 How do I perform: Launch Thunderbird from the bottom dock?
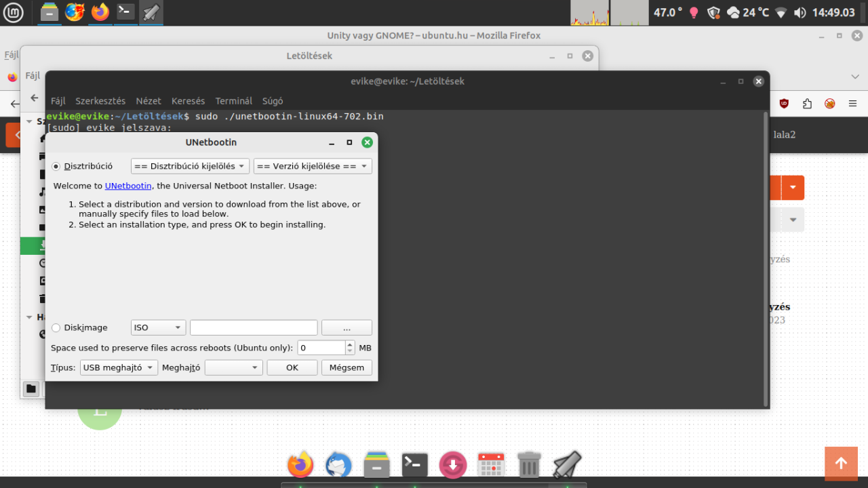click(x=338, y=465)
